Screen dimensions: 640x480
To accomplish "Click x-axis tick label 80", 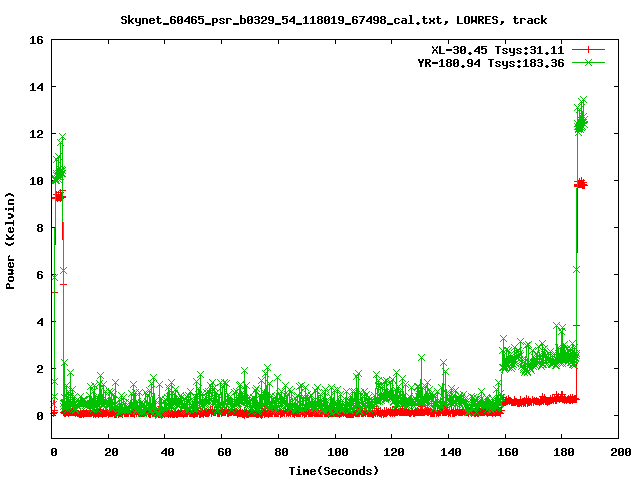I will coord(281,452).
